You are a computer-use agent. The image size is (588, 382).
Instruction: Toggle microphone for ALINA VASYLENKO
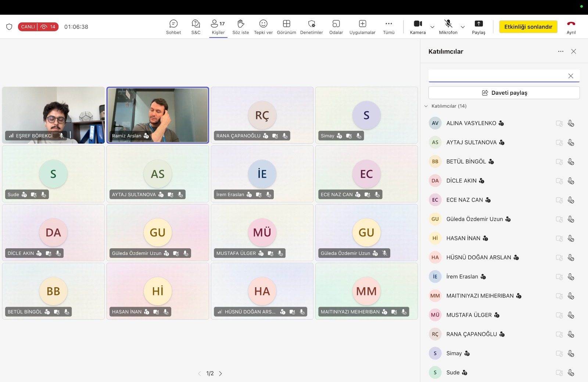click(571, 123)
